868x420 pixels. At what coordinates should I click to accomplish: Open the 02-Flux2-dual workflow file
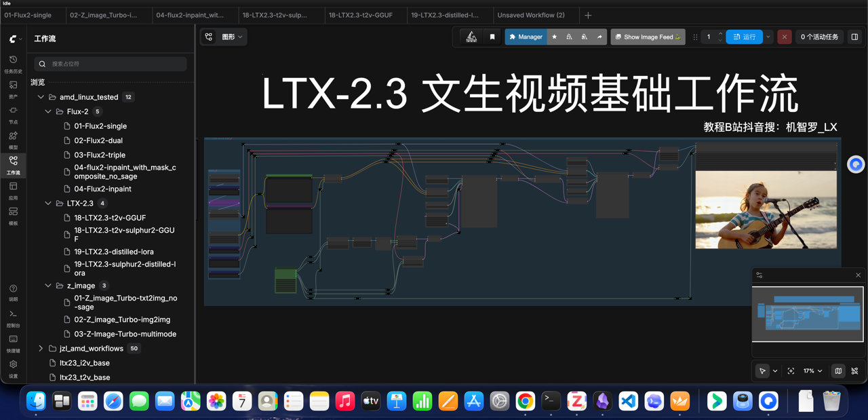click(x=98, y=140)
